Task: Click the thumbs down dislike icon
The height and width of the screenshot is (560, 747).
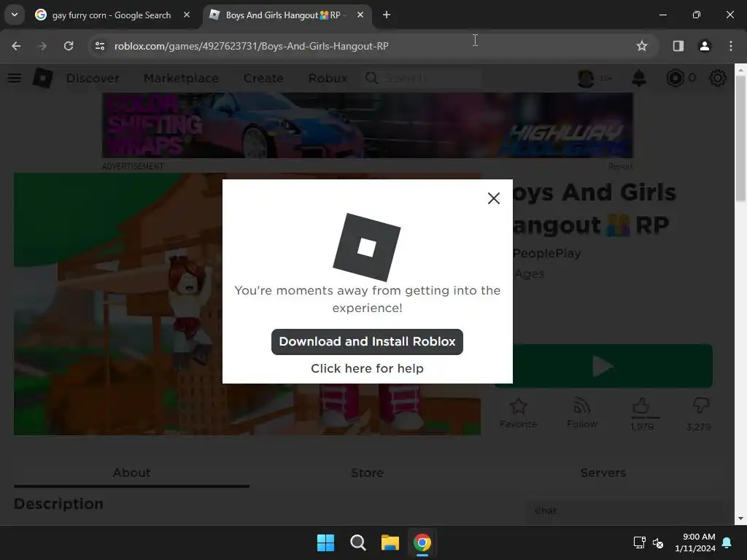Action: click(700, 405)
